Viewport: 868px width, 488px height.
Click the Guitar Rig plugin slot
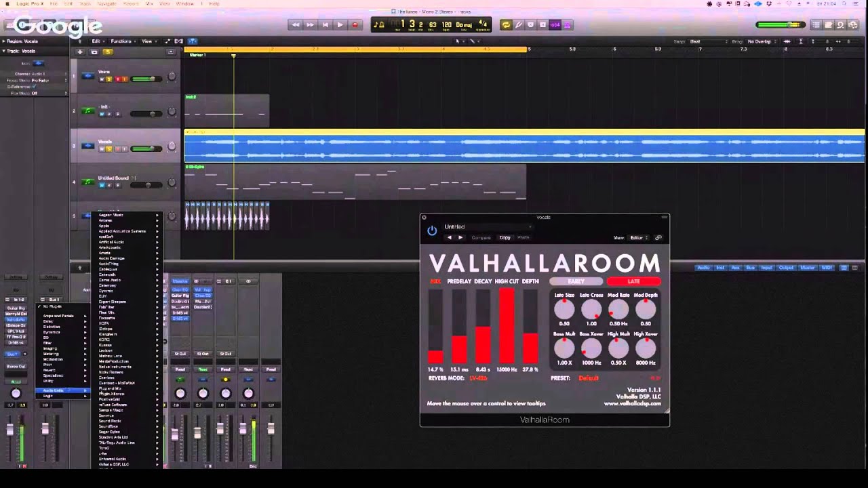16,308
